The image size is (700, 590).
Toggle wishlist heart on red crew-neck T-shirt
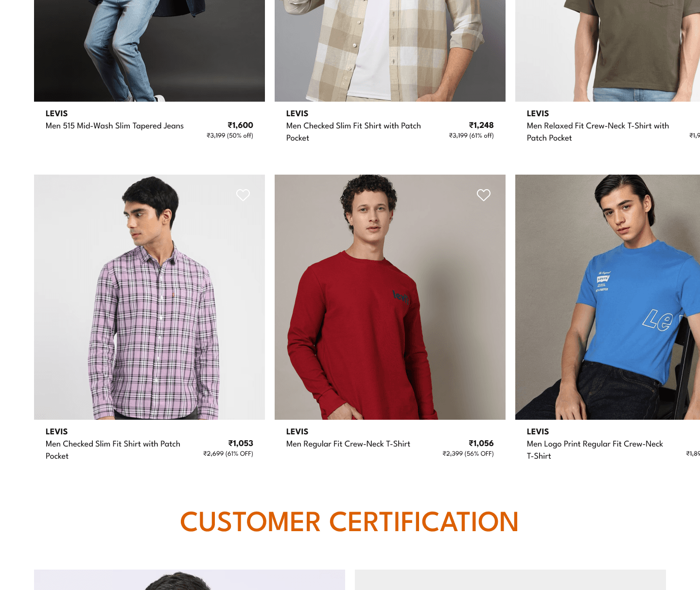(484, 195)
